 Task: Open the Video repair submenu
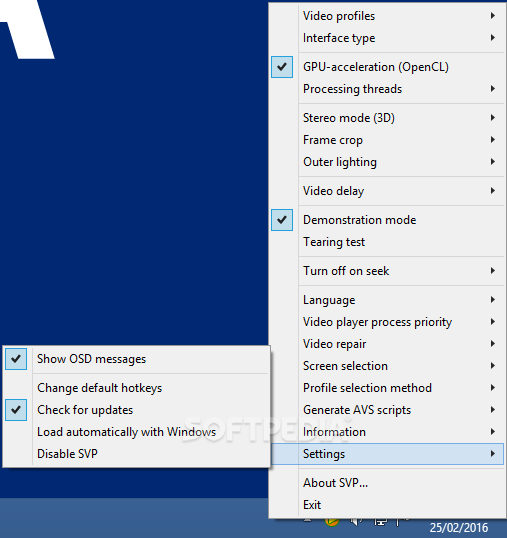pos(387,344)
